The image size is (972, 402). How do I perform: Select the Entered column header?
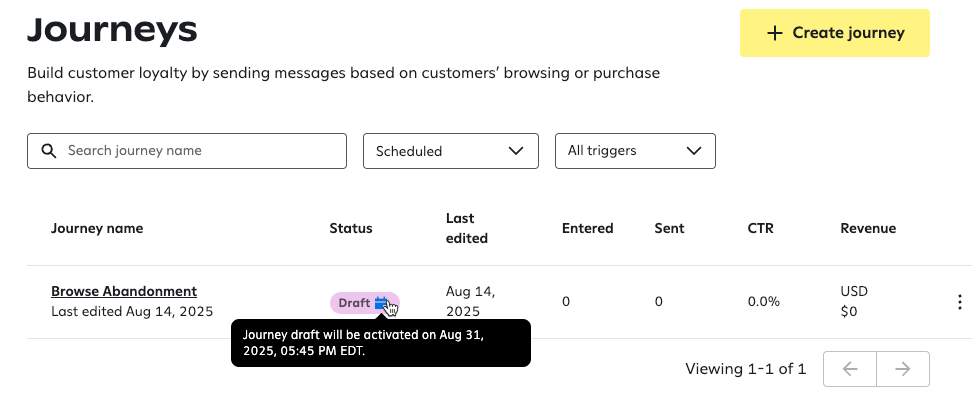pos(588,228)
